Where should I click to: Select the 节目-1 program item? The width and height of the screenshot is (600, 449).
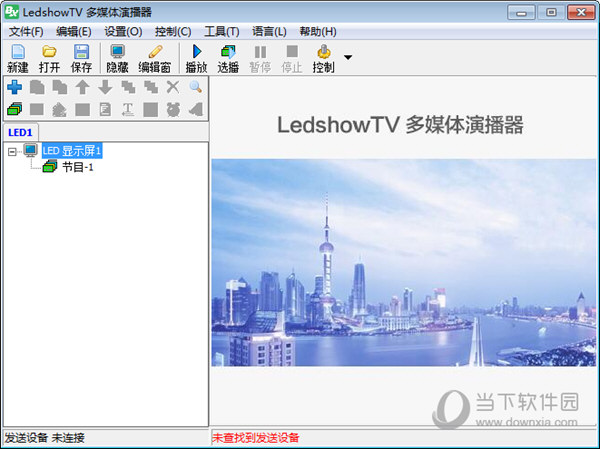78,167
